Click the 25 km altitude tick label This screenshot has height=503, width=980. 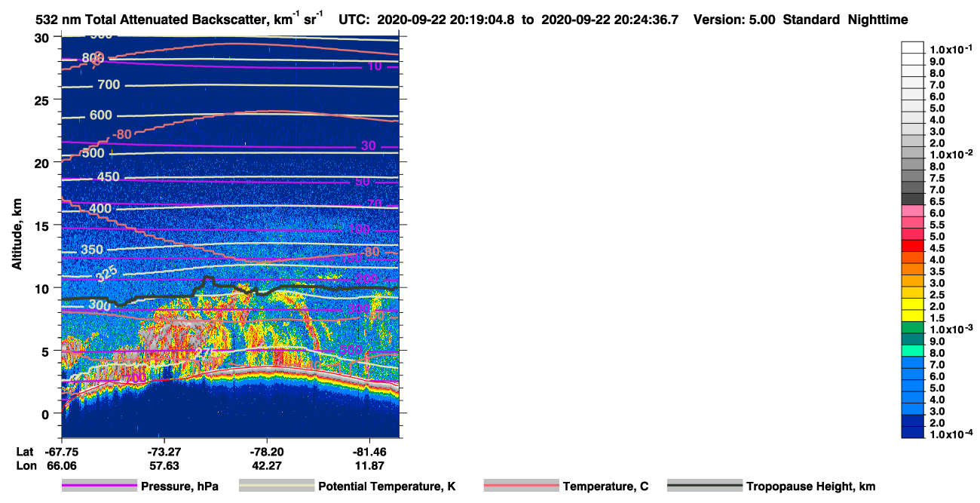[x=41, y=100]
